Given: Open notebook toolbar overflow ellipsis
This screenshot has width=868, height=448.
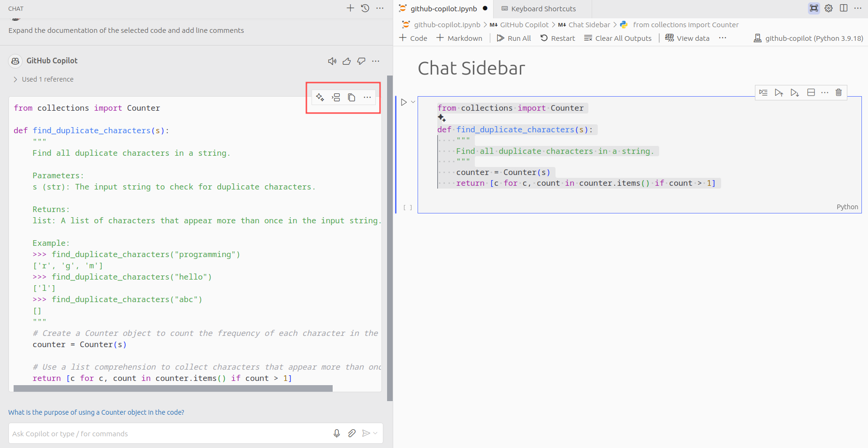Looking at the screenshot, I should point(723,38).
